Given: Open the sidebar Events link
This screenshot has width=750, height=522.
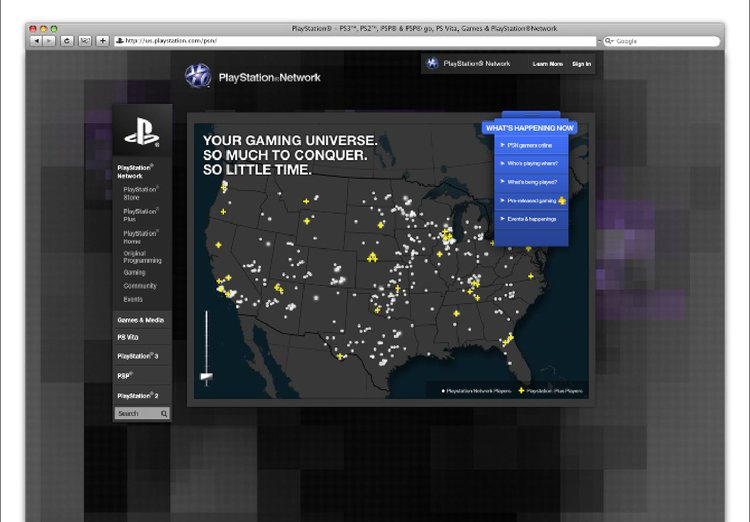Looking at the screenshot, I should tap(133, 300).
